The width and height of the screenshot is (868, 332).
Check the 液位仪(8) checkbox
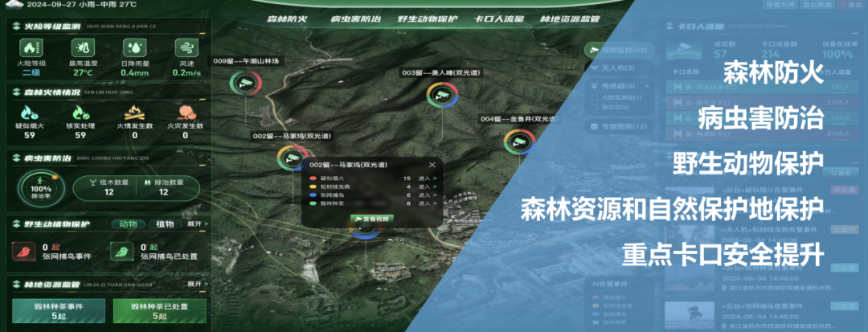[x=595, y=107]
